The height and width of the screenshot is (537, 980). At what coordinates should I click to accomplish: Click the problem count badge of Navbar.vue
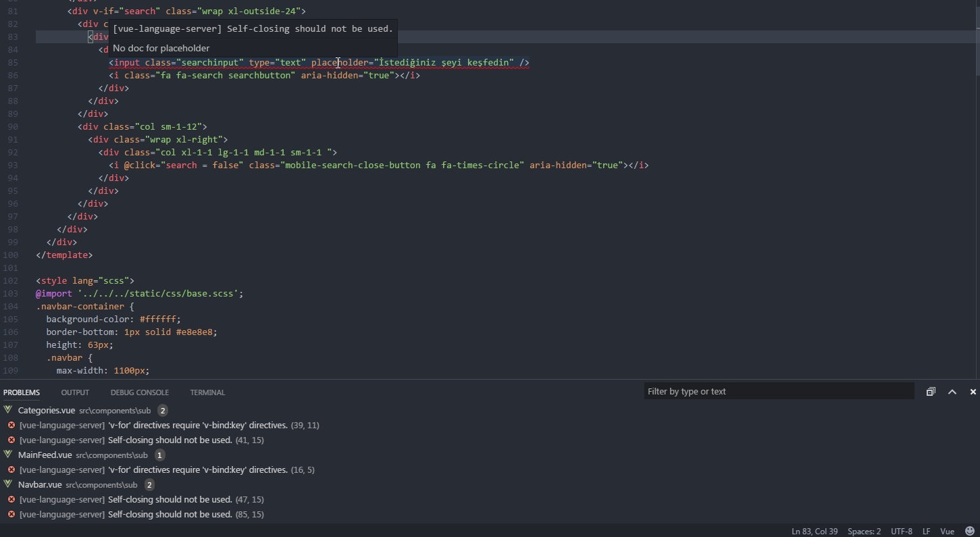tap(149, 484)
